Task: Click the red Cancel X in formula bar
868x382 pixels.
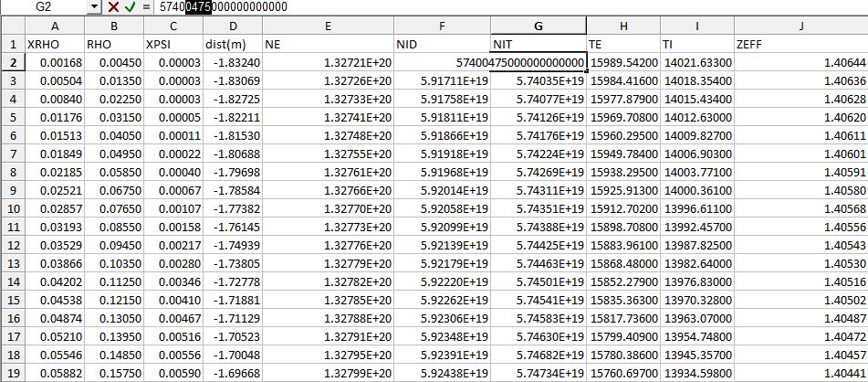Action: (114, 6)
